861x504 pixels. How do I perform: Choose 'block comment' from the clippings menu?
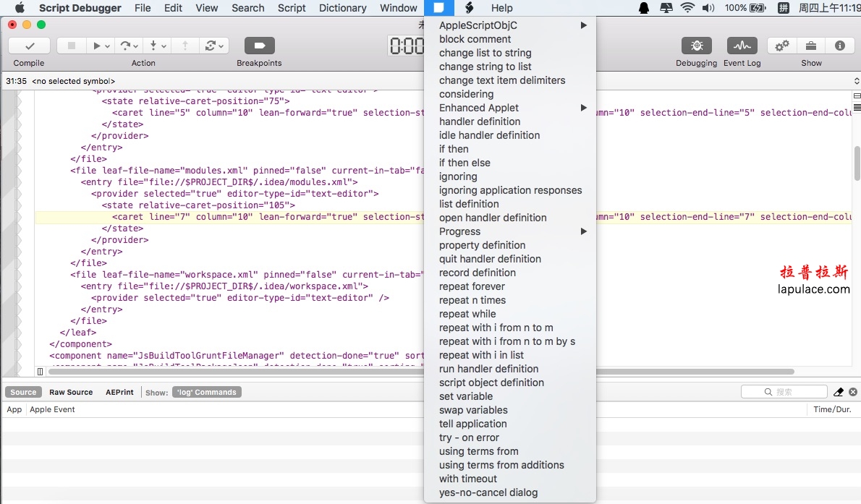click(x=510, y=39)
